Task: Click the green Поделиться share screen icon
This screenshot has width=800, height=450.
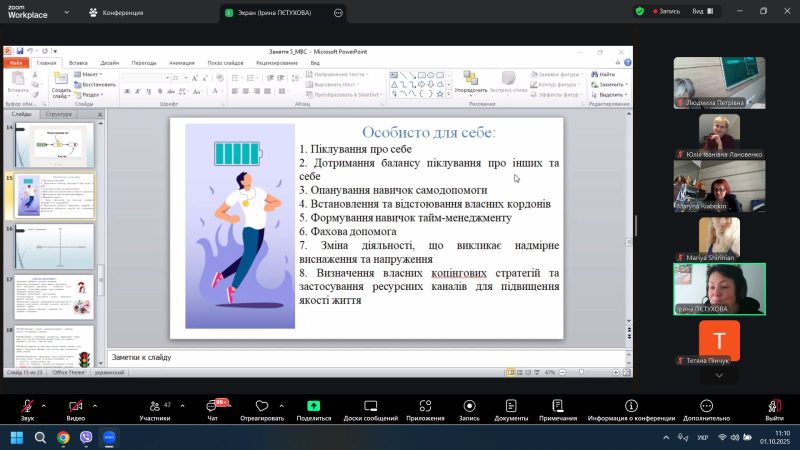Action: tap(313, 406)
